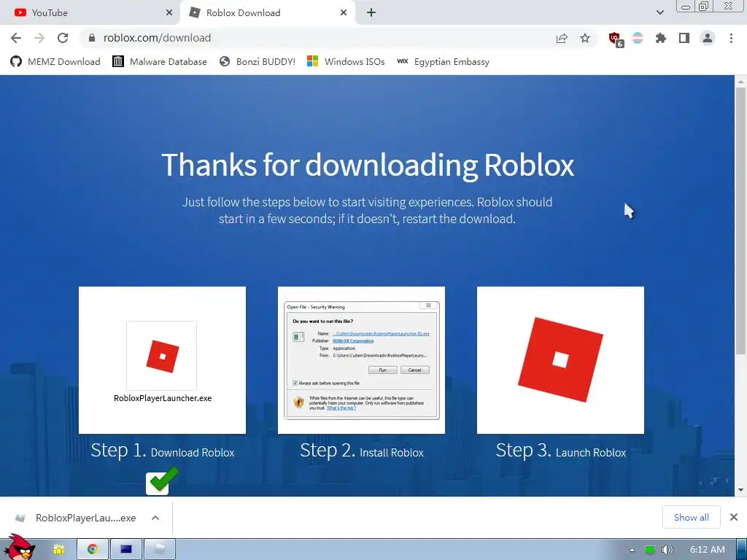Click the page vertical scrollbar thumb
This screenshot has width=747, height=560.
click(x=740, y=221)
